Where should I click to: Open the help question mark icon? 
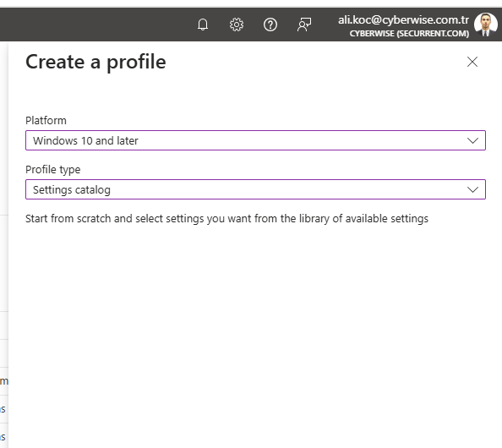[270, 25]
